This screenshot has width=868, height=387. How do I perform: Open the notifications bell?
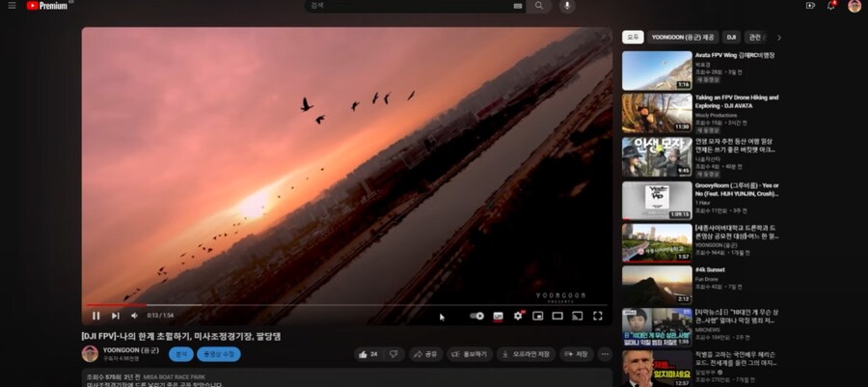click(x=831, y=6)
